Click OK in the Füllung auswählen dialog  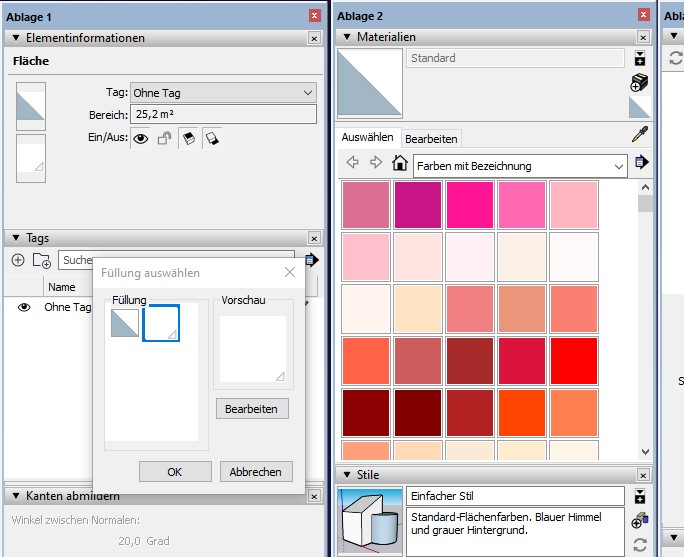[x=175, y=472]
